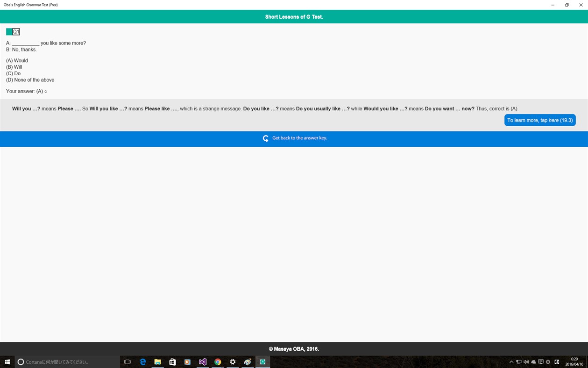Tap the "To learn more, tap here (19.3)" button
This screenshot has height=368, width=588.
[540, 120]
